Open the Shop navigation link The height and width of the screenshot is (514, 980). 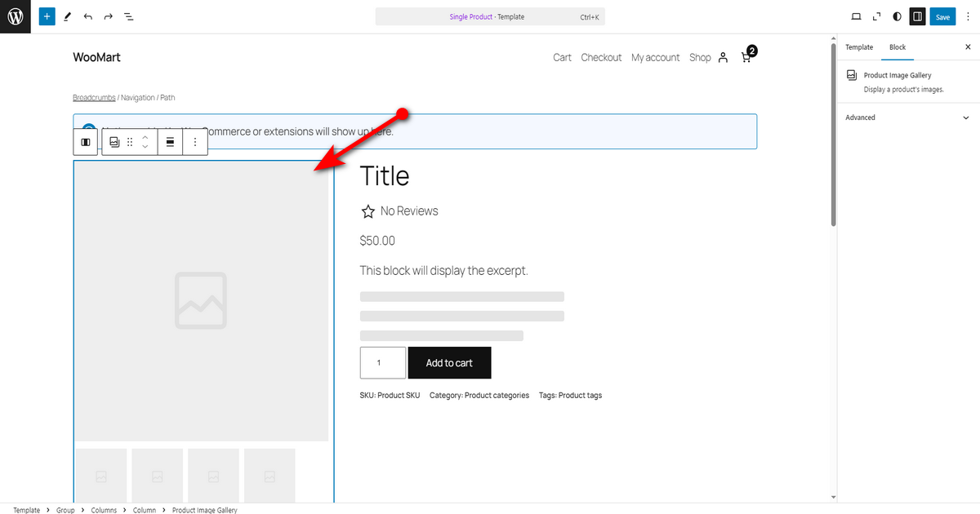tap(700, 57)
